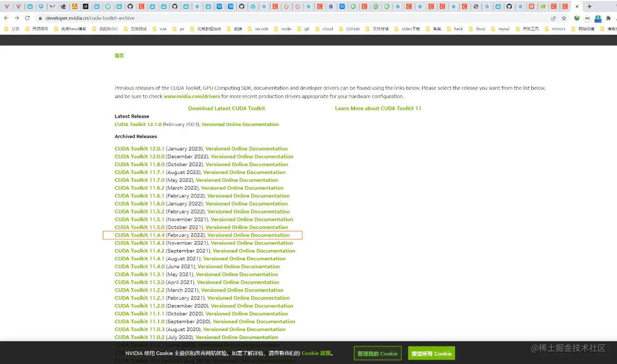Open the 我的BLOG bookmark folder
The image size is (617, 364).
(x=105, y=29)
